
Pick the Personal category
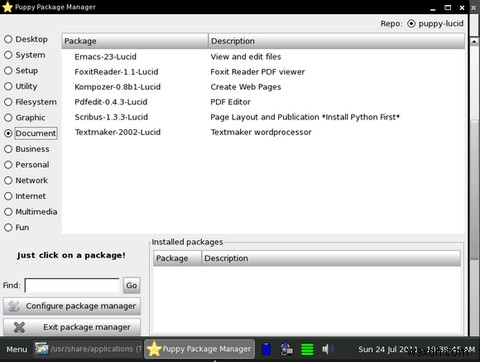8,165
